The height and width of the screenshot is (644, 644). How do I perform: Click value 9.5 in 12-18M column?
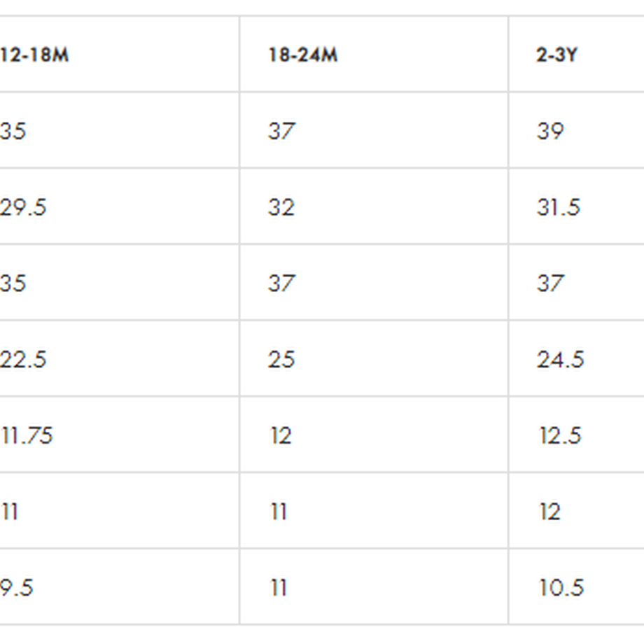(x=16, y=588)
